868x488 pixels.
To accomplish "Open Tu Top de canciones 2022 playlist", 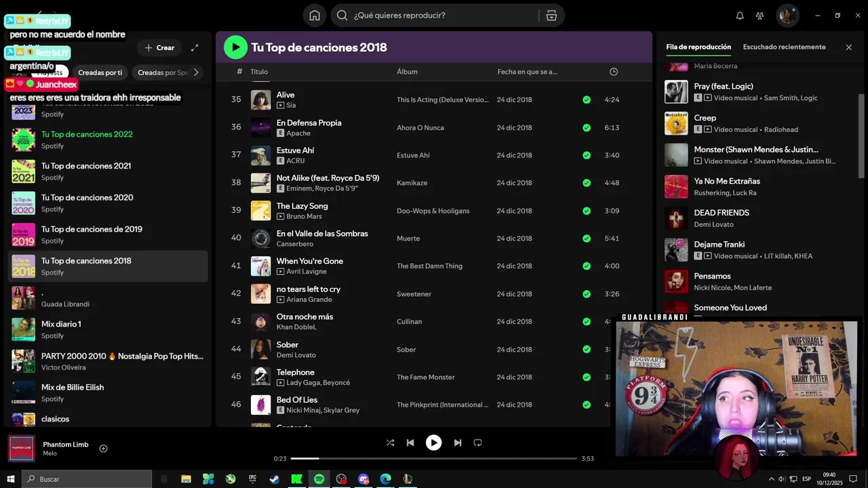I will click(108, 140).
